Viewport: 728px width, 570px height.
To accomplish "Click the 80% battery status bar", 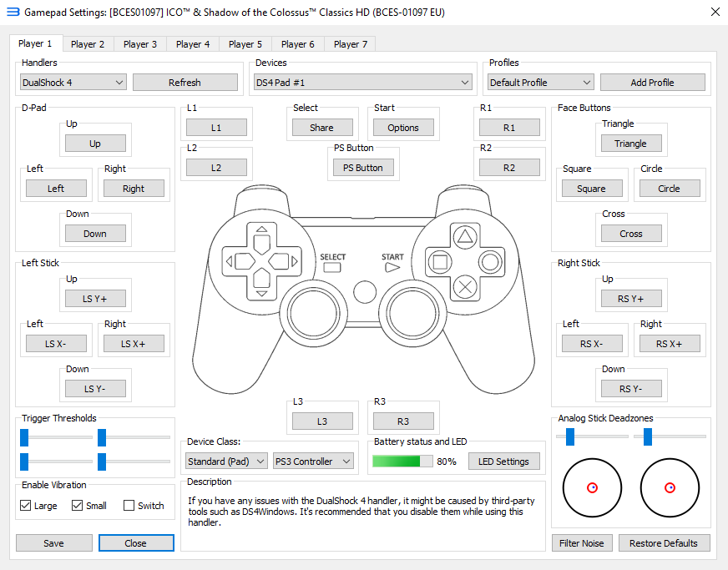I will (402, 461).
